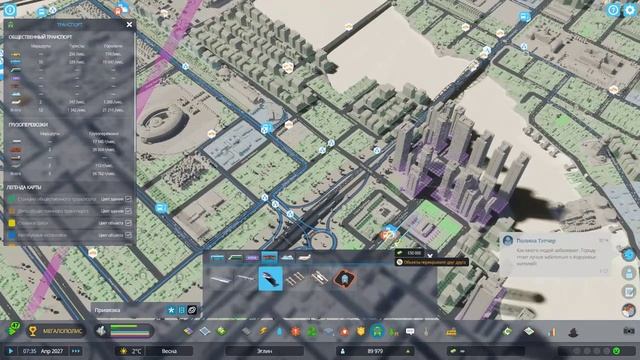
Task: Click the green legend color swatch
Action: (x=12, y=199)
